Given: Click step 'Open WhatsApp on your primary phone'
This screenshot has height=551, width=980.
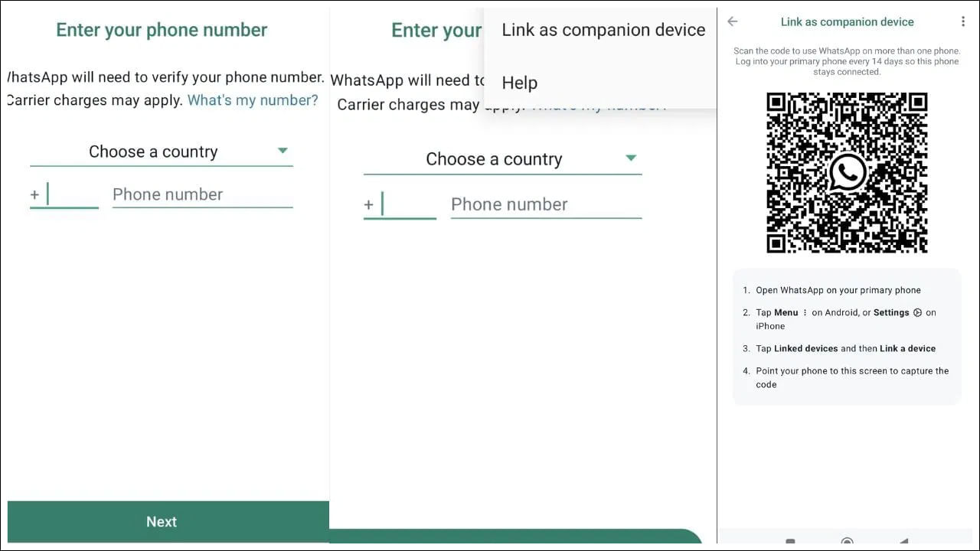Looking at the screenshot, I should click(x=838, y=290).
